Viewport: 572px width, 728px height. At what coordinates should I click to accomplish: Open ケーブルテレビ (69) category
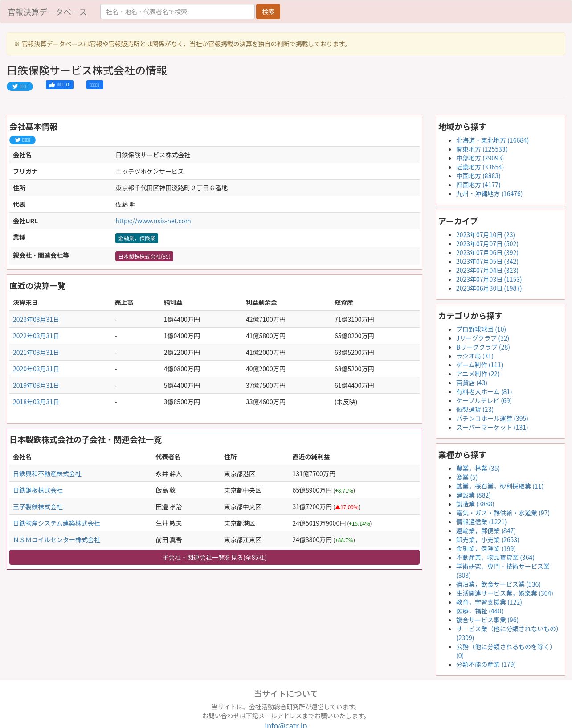(484, 401)
